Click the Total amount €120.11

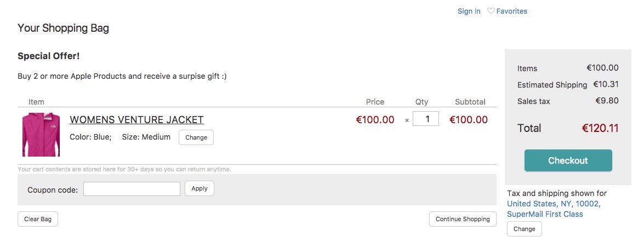point(600,128)
